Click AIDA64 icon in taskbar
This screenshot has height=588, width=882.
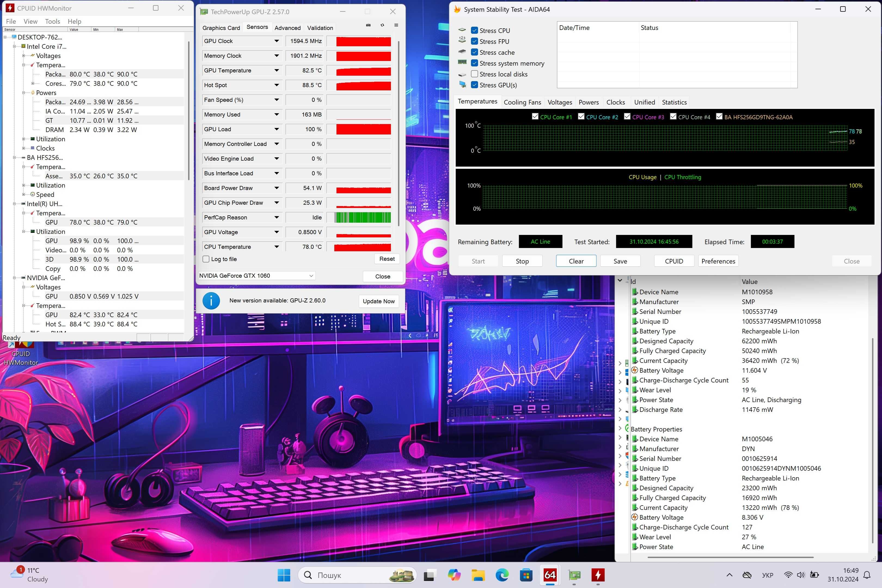pos(550,575)
